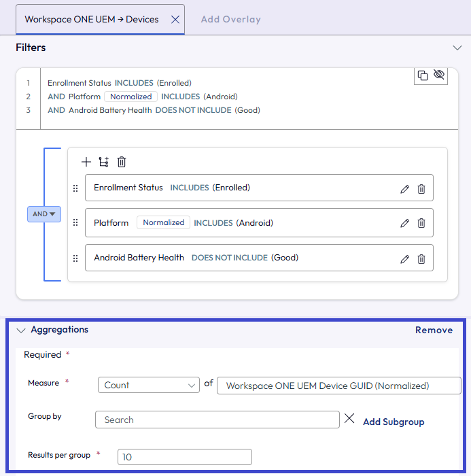471x476 pixels.
Task: Change the AND operator dropdown
Action: 44,214
